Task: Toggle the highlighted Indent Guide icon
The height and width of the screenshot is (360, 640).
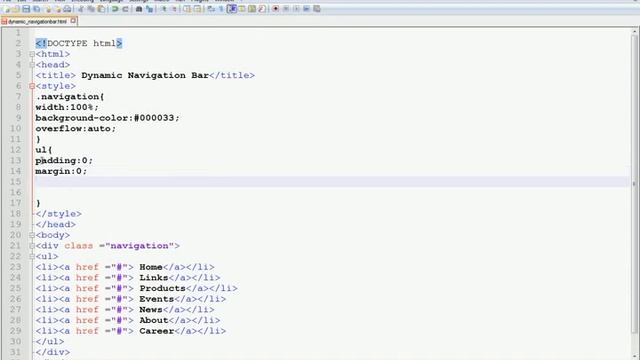Action: 231,9
